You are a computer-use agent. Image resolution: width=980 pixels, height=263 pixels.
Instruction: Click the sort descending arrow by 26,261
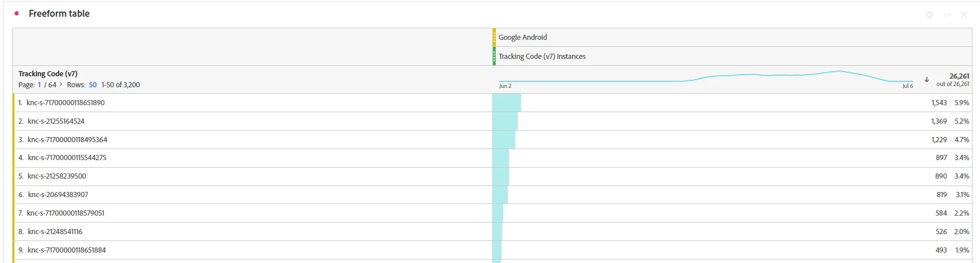click(927, 80)
